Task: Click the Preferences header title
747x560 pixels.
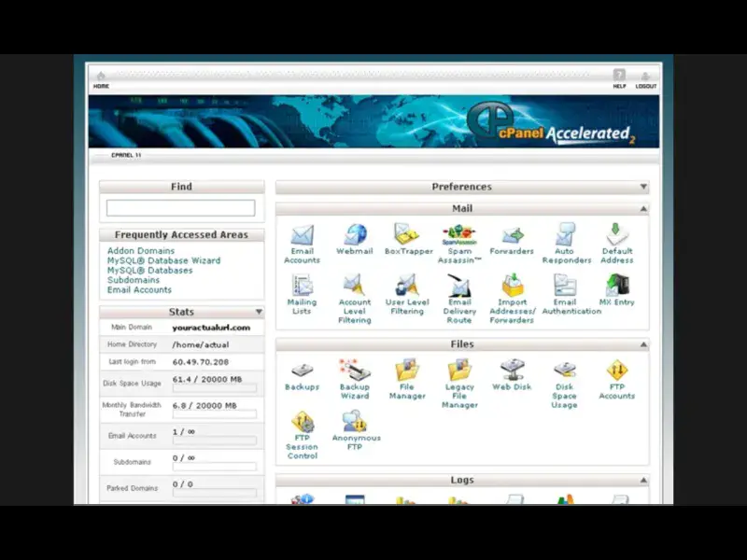Action: 461,187
